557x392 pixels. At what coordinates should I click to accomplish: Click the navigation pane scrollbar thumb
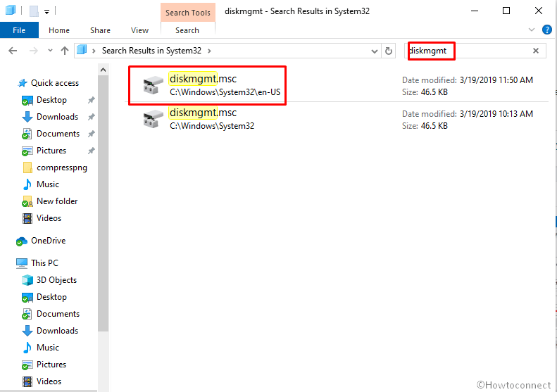pyautogui.click(x=103, y=203)
